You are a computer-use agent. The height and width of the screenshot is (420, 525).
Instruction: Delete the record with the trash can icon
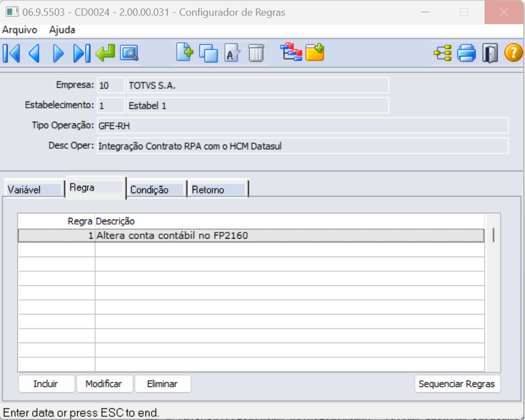(x=256, y=53)
